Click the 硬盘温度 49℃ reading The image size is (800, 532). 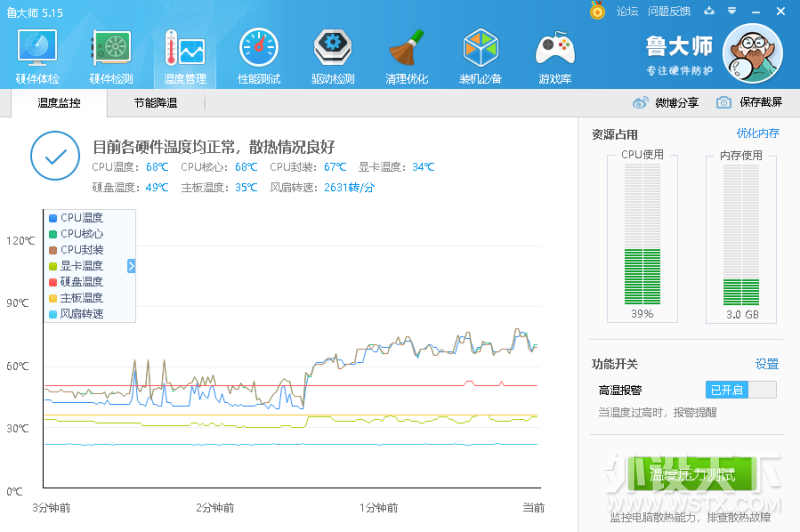pos(130,187)
